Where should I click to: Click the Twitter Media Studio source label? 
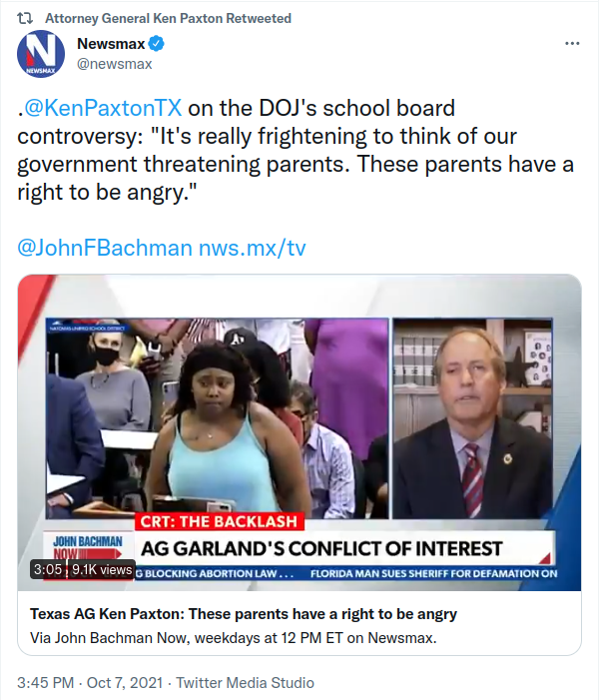point(245,683)
